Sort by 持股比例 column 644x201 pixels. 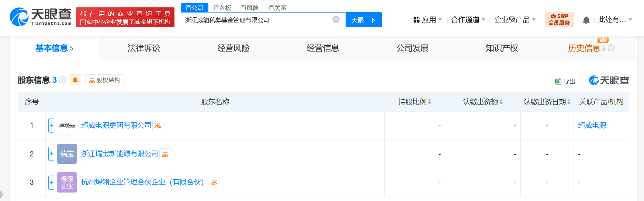pyautogui.click(x=415, y=102)
